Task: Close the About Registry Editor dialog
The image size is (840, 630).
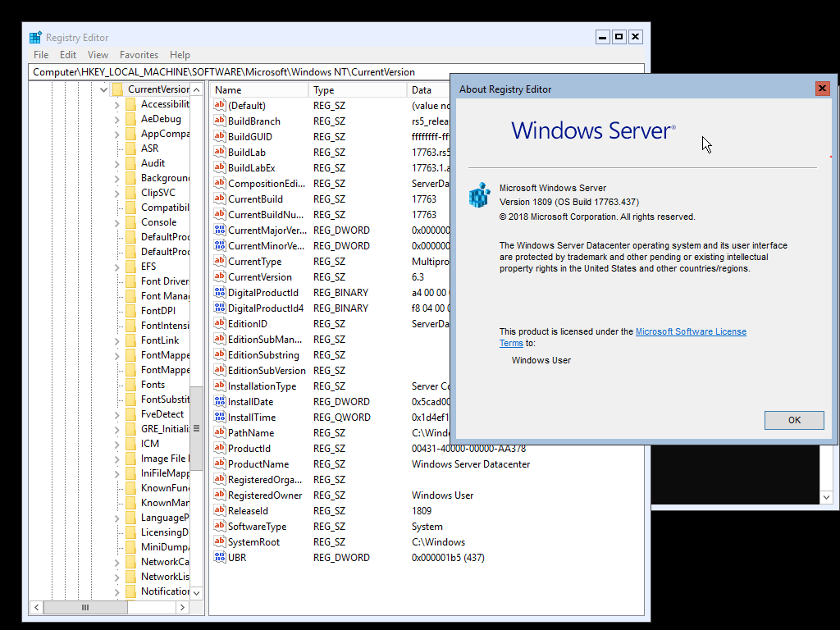Action: tap(822, 89)
